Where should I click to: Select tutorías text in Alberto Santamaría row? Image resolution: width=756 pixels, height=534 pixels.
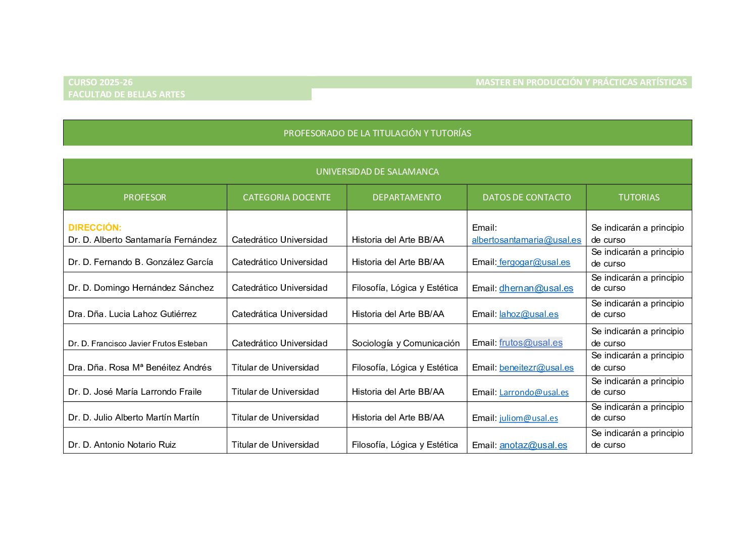pyautogui.click(x=637, y=234)
